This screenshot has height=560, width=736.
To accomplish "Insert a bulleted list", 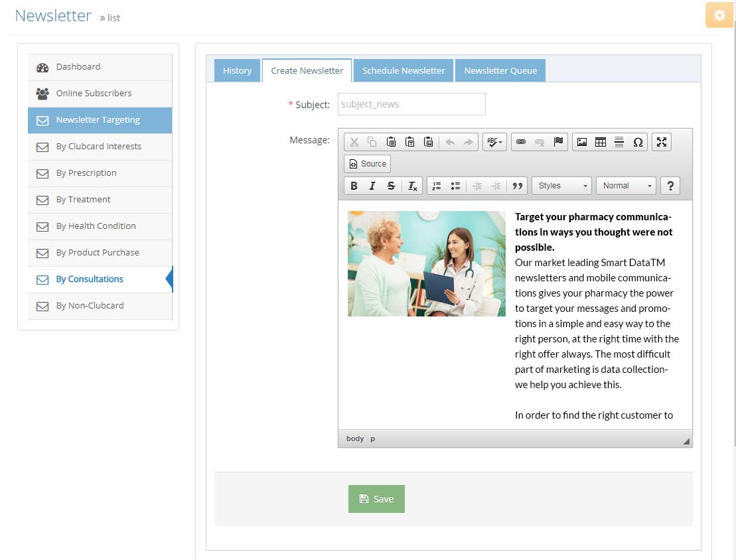I will 455,186.
